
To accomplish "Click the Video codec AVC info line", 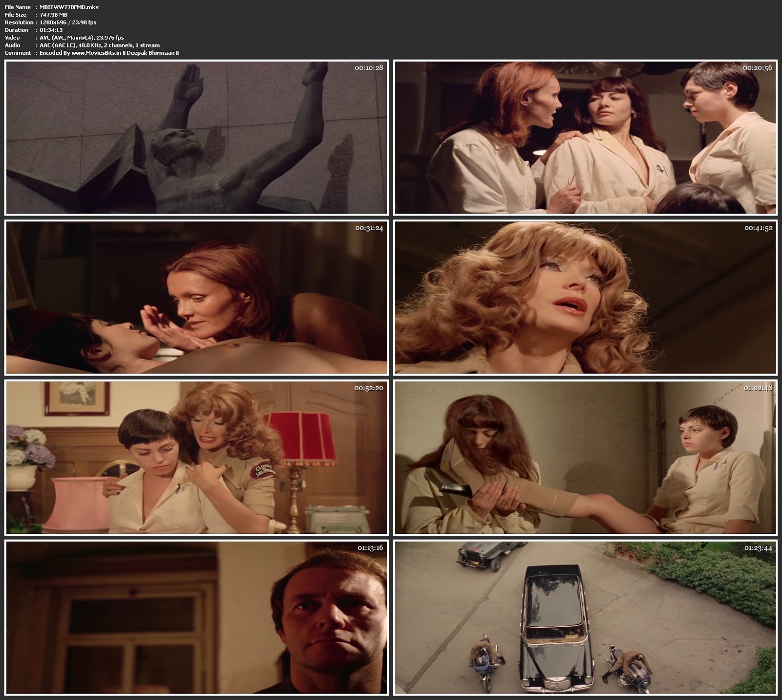I will 82,38.
